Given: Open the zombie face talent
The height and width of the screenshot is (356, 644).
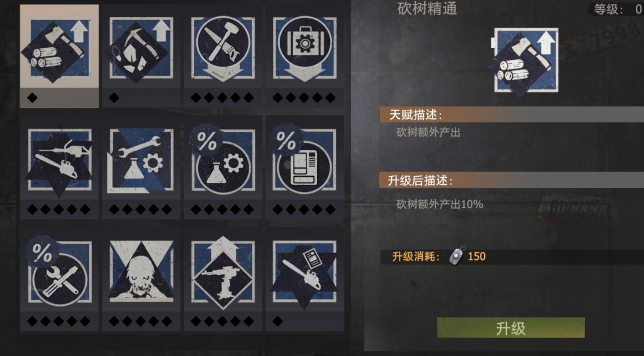Looking at the screenshot, I should point(141,279).
